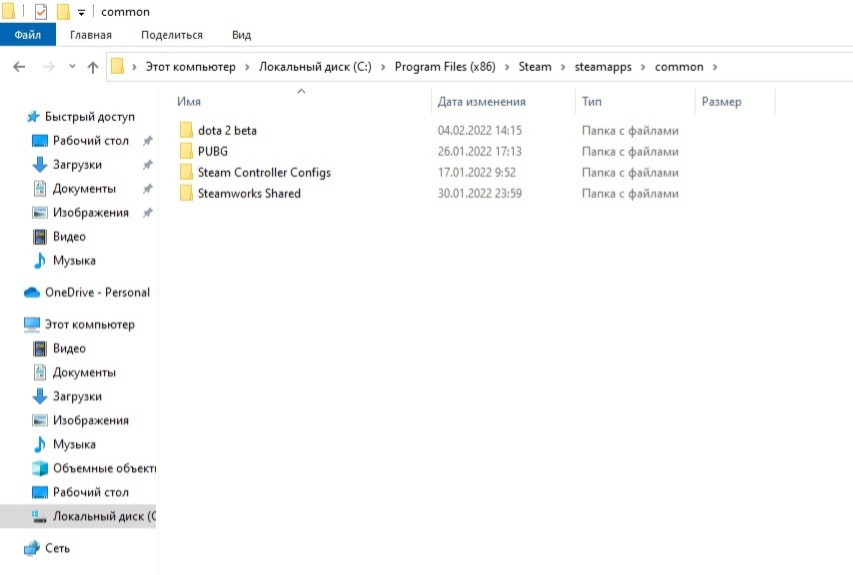Click Quick access star icon
853x575 pixels.
click(x=33, y=116)
